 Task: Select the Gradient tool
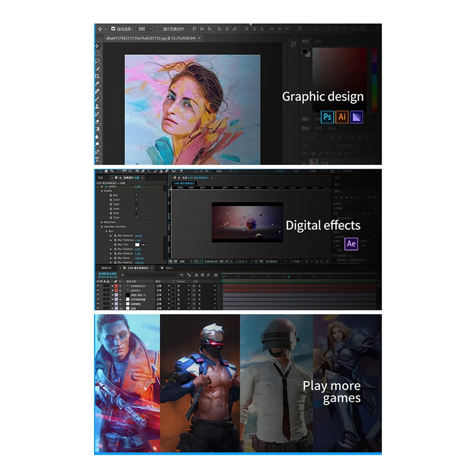pos(97,129)
